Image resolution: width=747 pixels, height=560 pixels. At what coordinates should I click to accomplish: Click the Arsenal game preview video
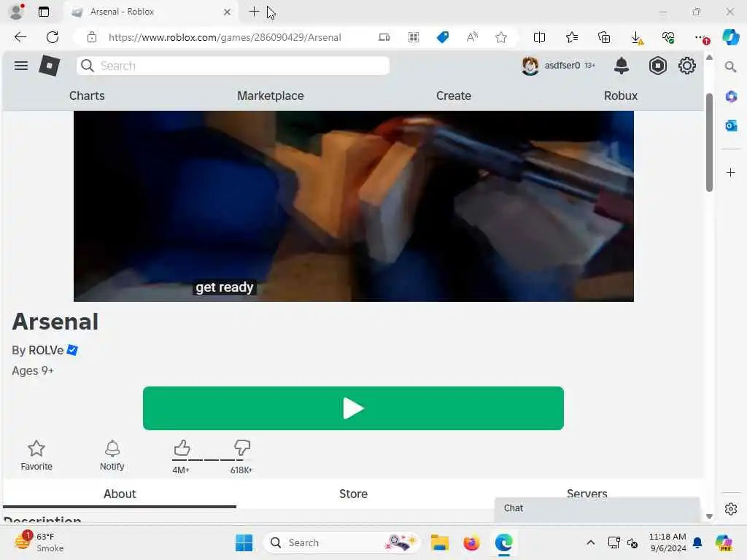pos(354,206)
